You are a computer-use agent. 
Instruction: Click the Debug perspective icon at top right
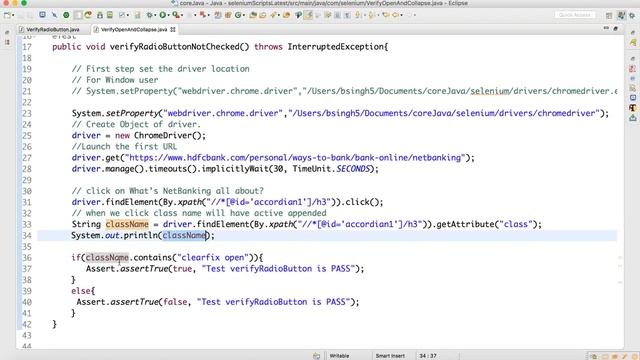(632, 16)
